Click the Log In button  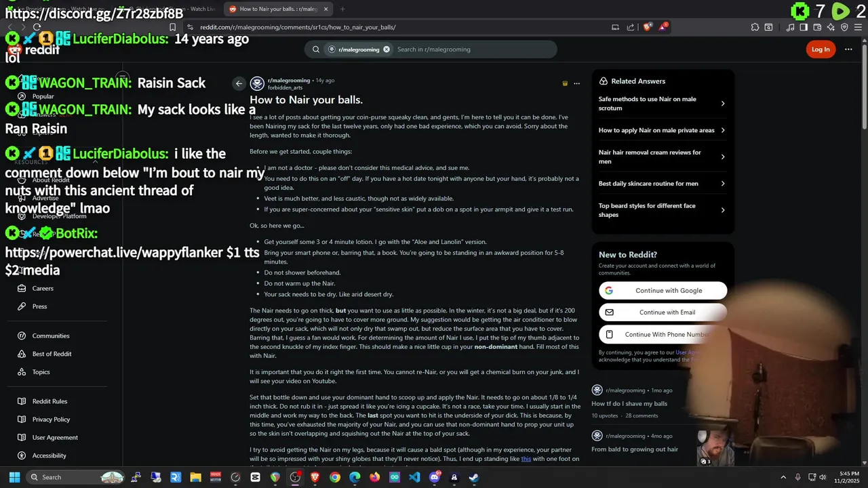coord(821,49)
